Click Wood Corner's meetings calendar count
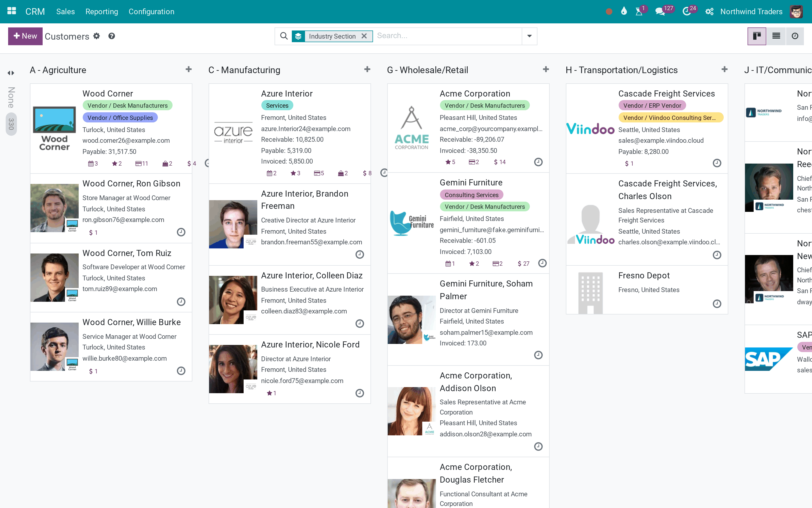This screenshot has height=508, width=812. (93, 164)
